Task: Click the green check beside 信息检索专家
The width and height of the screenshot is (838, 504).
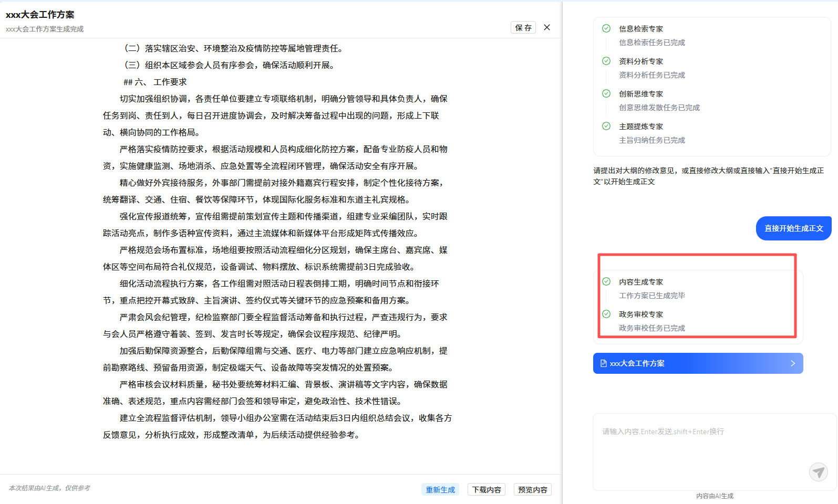Action: [x=606, y=28]
